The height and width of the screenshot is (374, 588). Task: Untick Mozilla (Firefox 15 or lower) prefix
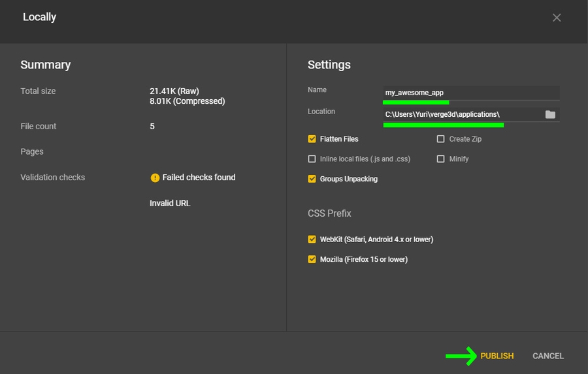click(x=312, y=259)
